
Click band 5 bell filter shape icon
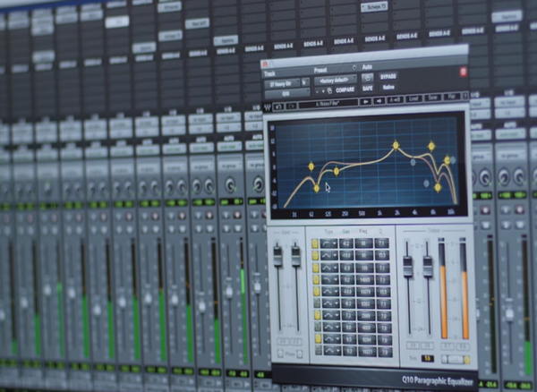[328, 292]
